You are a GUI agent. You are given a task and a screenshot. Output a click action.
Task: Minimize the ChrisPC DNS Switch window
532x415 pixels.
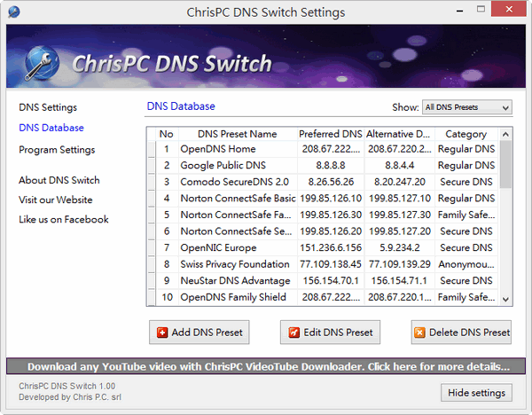coord(459,11)
